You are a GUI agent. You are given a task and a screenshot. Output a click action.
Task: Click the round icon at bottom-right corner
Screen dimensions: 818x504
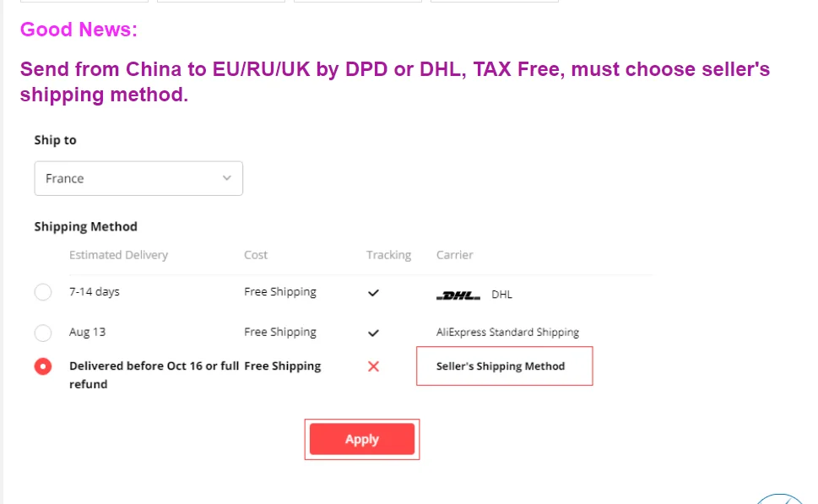point(781,498)
